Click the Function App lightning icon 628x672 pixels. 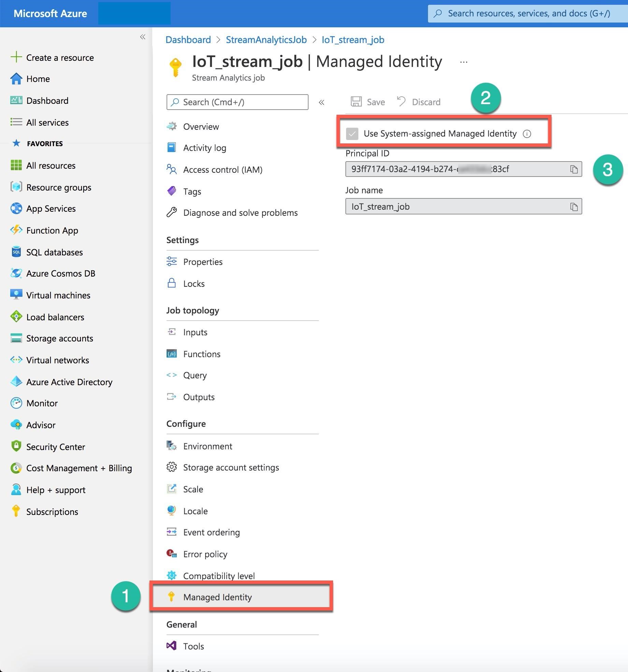(x=16, y=230)
